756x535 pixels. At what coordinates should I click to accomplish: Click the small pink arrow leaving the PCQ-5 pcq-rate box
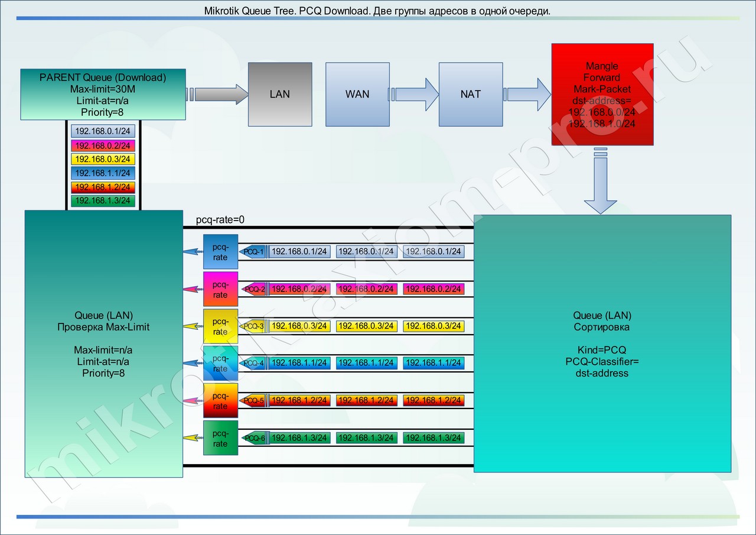click(193, 401)
